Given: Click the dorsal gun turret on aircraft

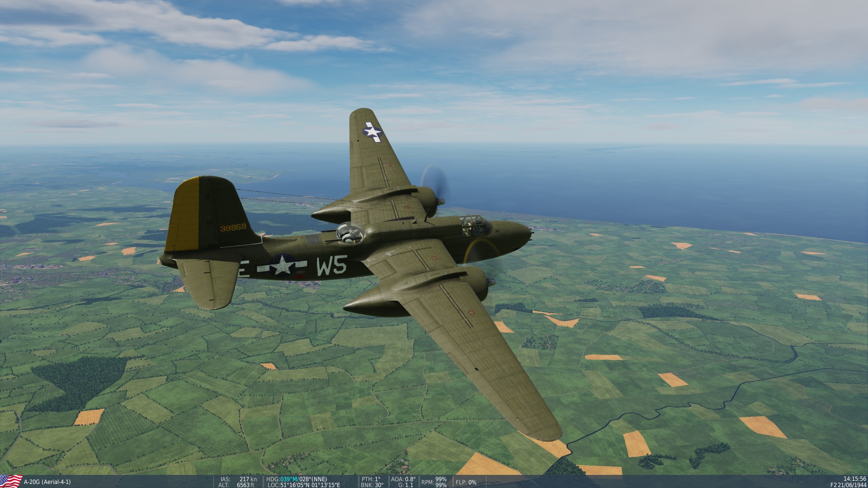Looking at the screenshot, I should pyautogui.click(x=350, y=234).
